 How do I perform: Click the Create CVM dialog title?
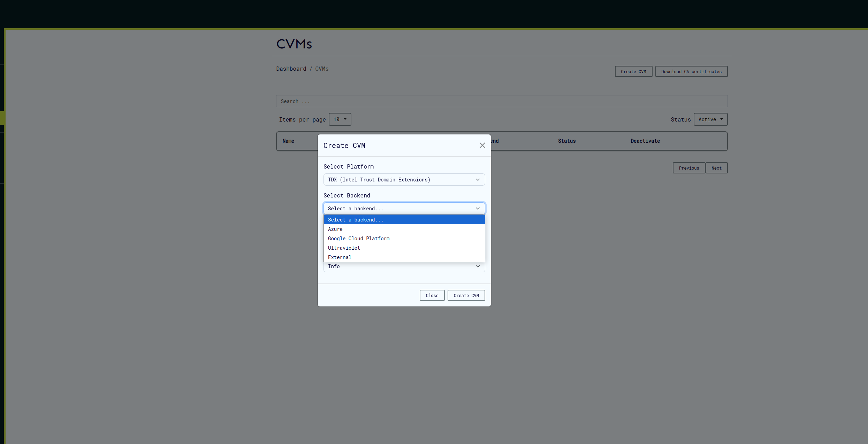(x=344, y=146)
